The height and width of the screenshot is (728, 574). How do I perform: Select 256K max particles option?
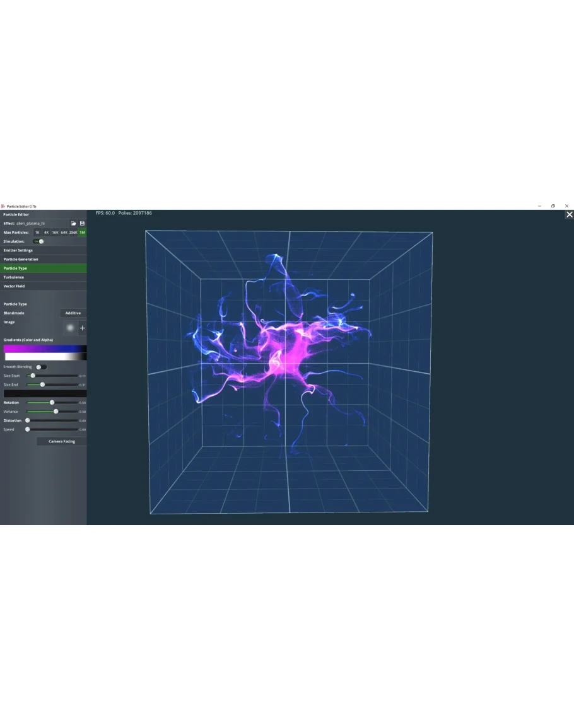[x=73, y=233]
